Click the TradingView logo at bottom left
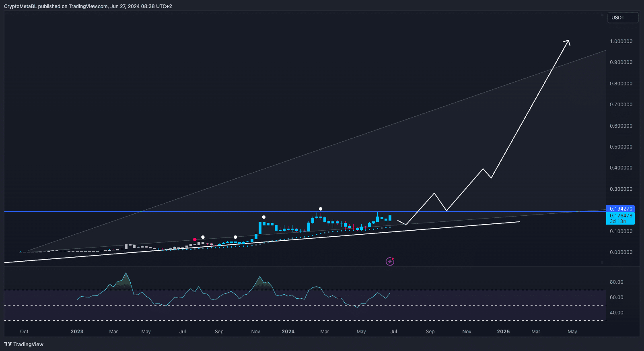The image size is (644, 351). 23,344
